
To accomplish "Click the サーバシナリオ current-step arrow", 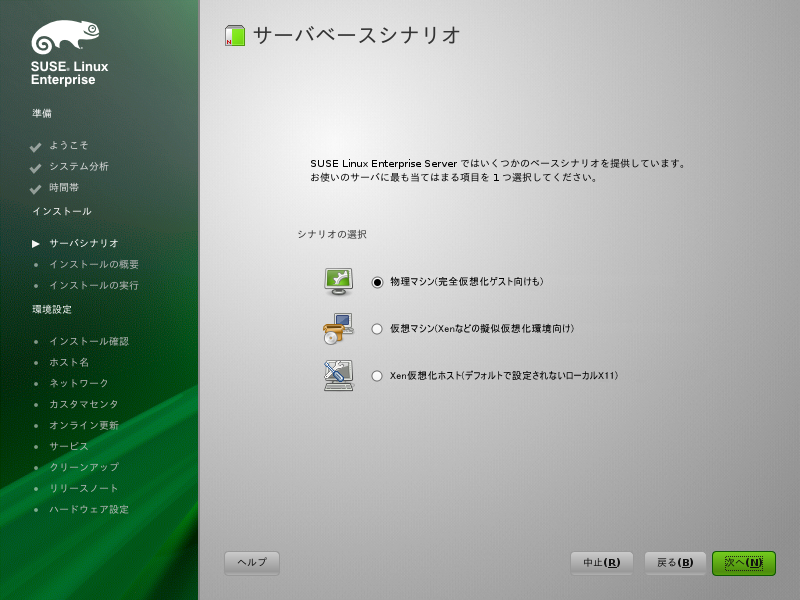I will click(35, 244).
